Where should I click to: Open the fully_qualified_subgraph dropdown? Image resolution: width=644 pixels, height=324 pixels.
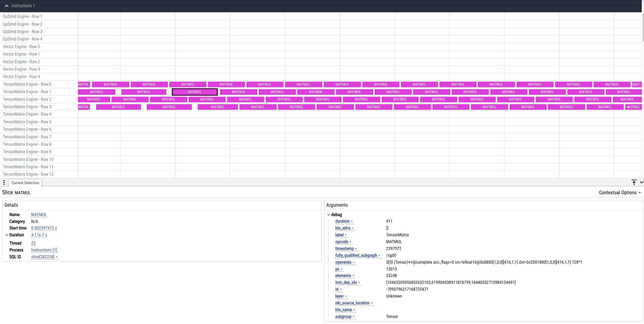coord(380,255)
